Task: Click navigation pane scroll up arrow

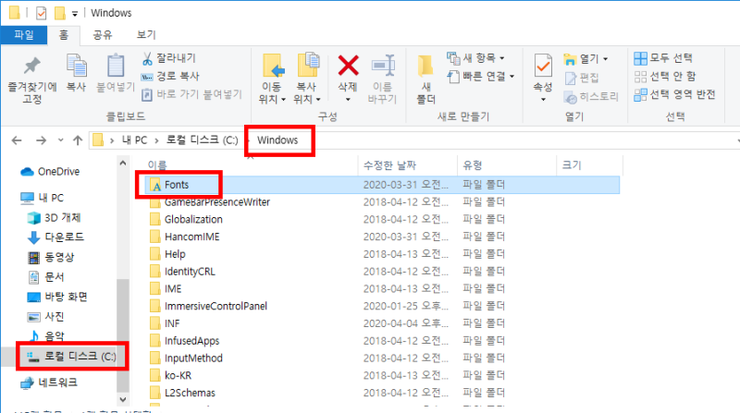Action: click(x=123, y=163)
